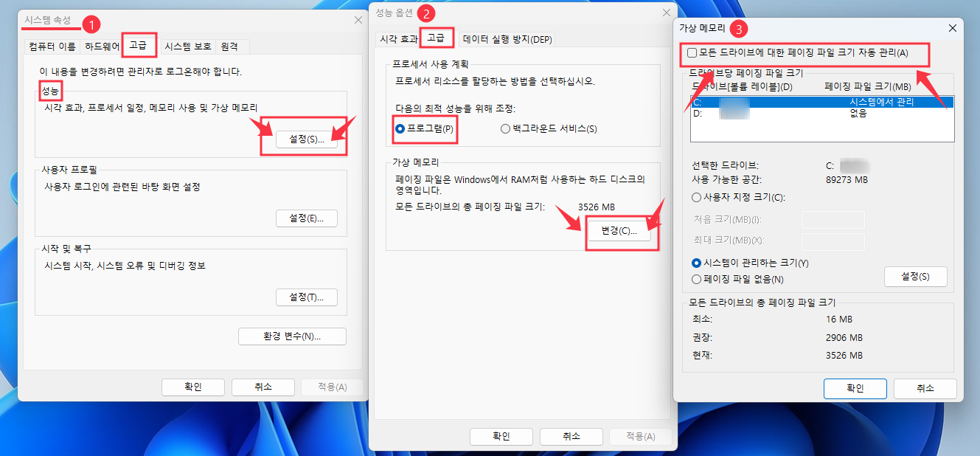Screen dimensions: 980x456
Task: Open startup and recovery settings 설정(T)
Action: [307, 297]
